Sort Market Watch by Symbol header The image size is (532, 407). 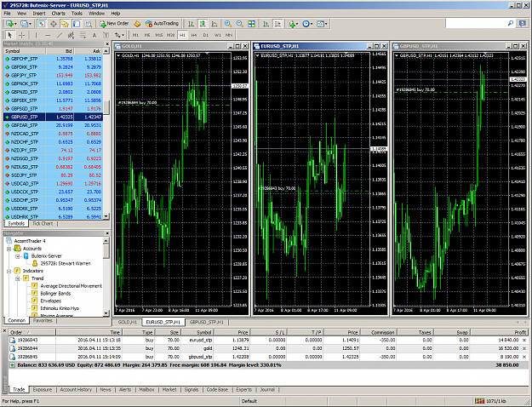(25, 51)
